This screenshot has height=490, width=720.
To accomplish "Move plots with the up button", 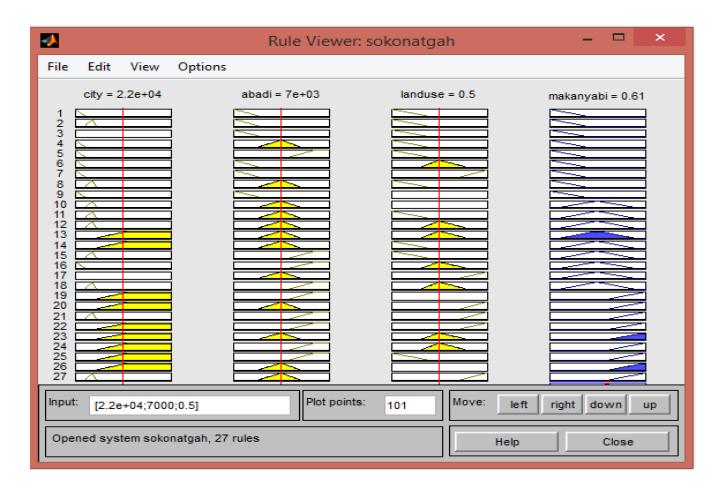I will point(649,405).
